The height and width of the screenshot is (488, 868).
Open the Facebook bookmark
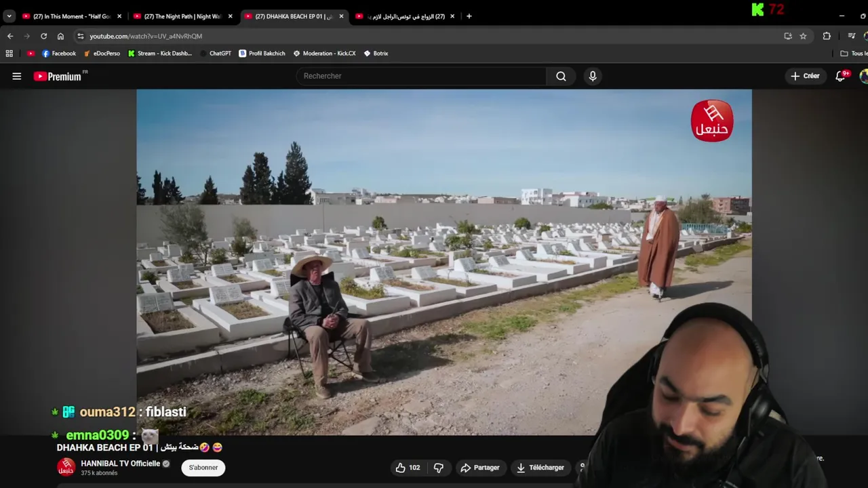pyautogui.click(x=59, y=54)
